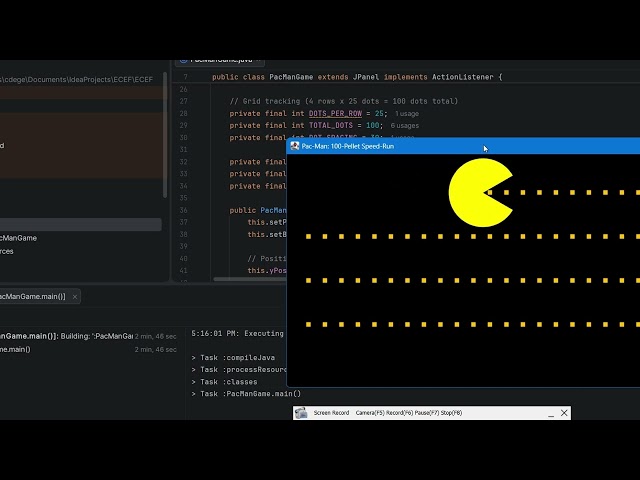Screen dimensions: 640x480
Task: Click the sticky 'public class PacManGame' header line
Action: pyautogui.click(x=357, y=77)
